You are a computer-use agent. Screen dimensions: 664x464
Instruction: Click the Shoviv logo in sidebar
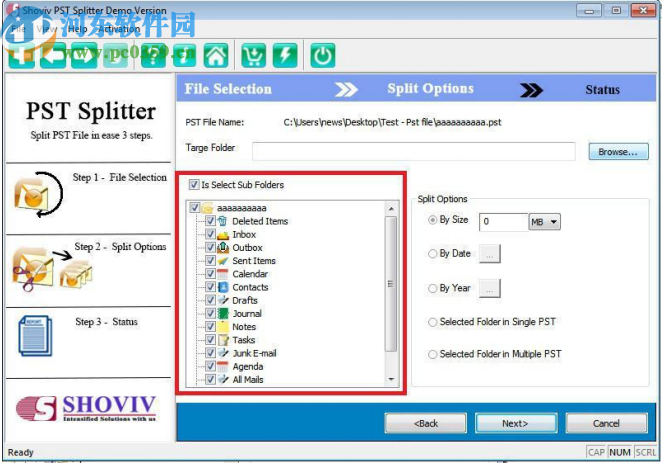pyautogui.click(x=86, y=408)
